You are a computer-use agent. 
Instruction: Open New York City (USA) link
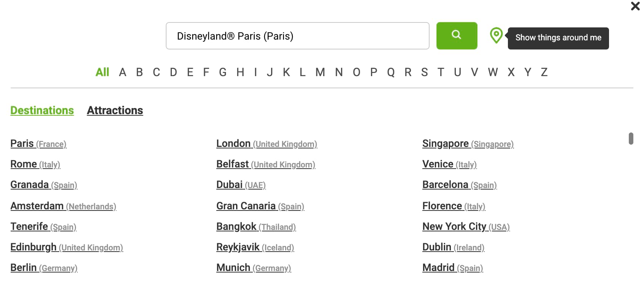click(466, 226)
